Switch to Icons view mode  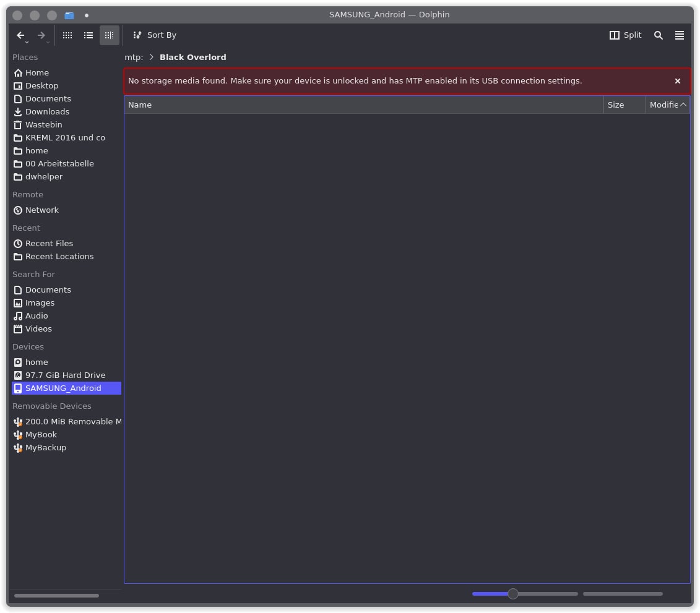coord(67,35)
